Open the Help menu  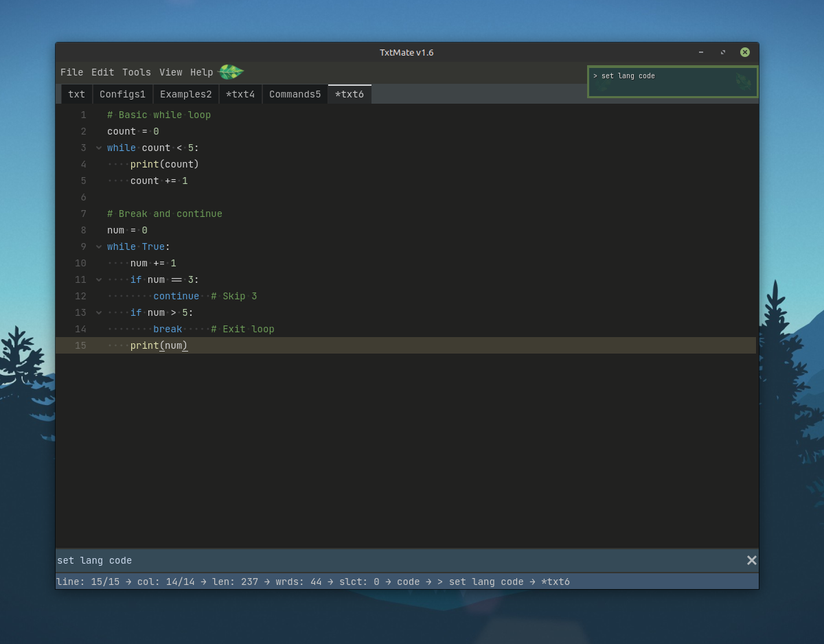tap(201, 72)
